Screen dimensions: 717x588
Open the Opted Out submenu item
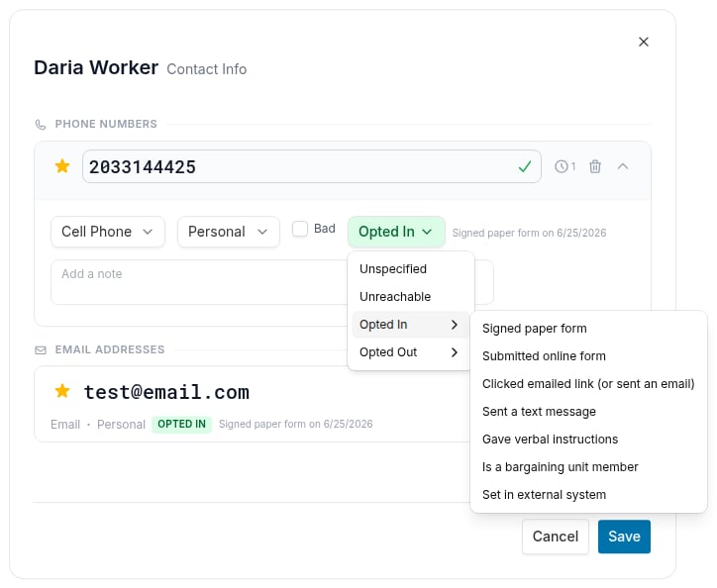point(411,352)
